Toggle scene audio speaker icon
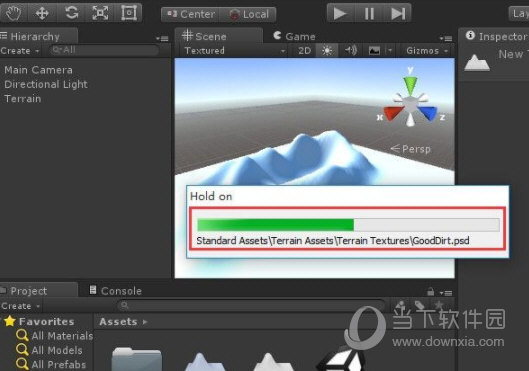Viewport: 529px width, 371px height. point(351,51)
